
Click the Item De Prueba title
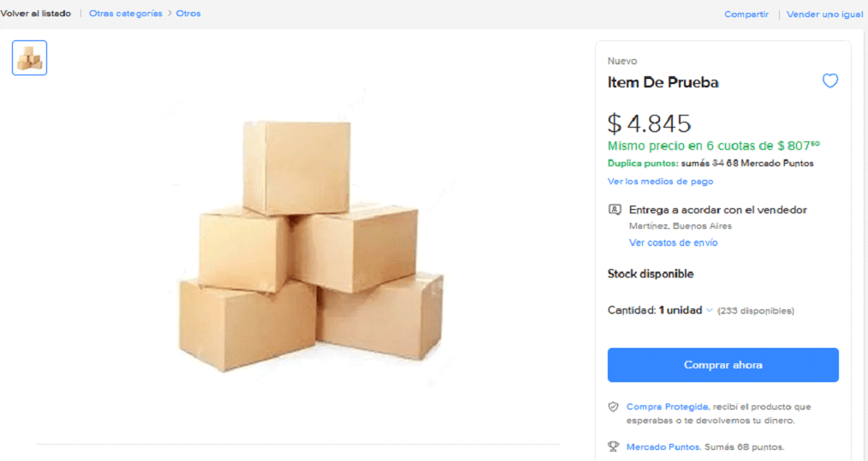click(x=663, y=83)
